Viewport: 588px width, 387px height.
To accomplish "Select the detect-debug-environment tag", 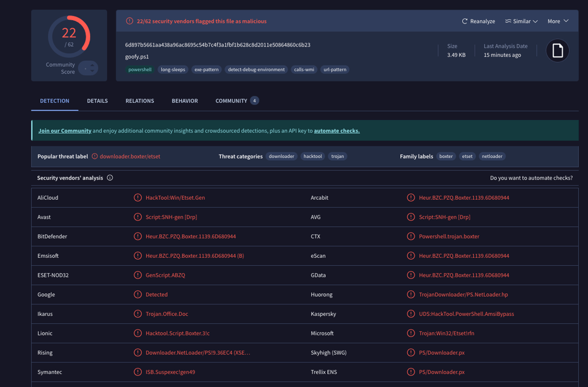I will click(x=257, y=69).
